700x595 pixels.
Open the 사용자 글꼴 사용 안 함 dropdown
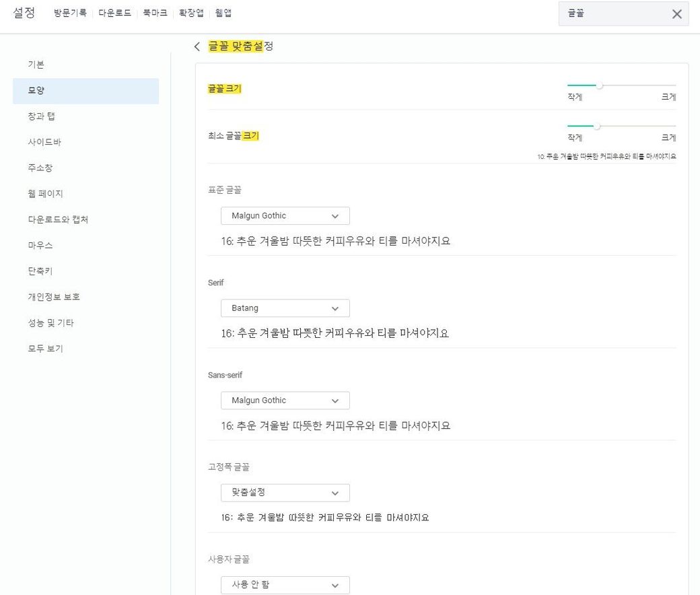pyautogui.click(x=285, y=585)
